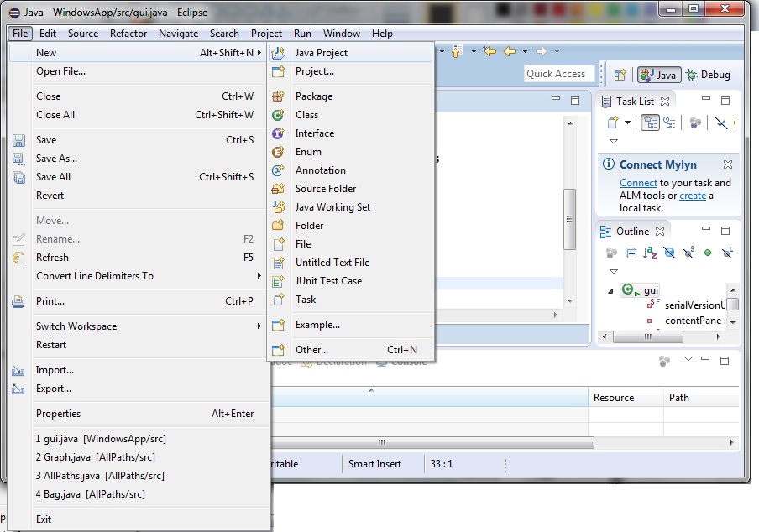
Task: Toggle Categorized view in Task List
Action: pyautogui.click(x=650, y=123)
